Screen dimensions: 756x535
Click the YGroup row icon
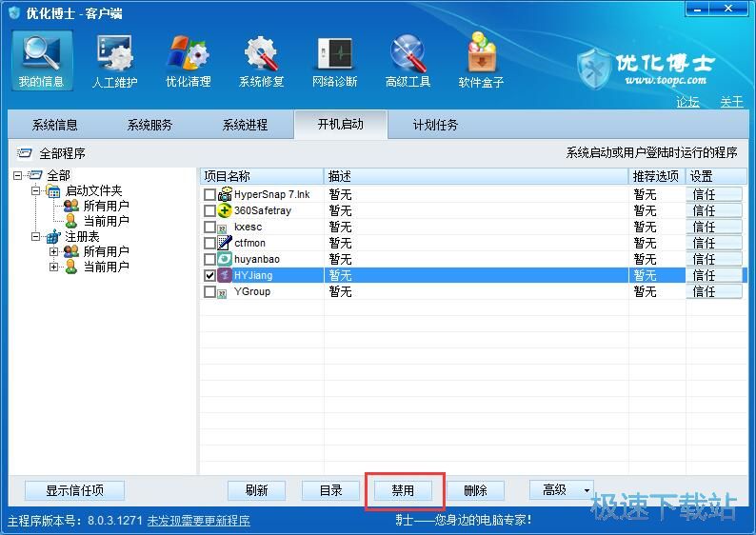tap(222, 292)
